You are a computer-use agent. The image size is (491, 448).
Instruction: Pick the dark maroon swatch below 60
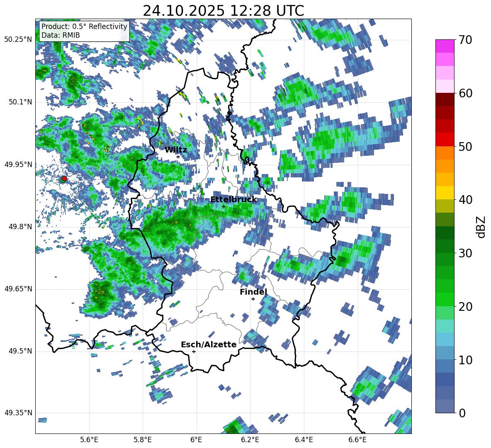click(445, 99)
